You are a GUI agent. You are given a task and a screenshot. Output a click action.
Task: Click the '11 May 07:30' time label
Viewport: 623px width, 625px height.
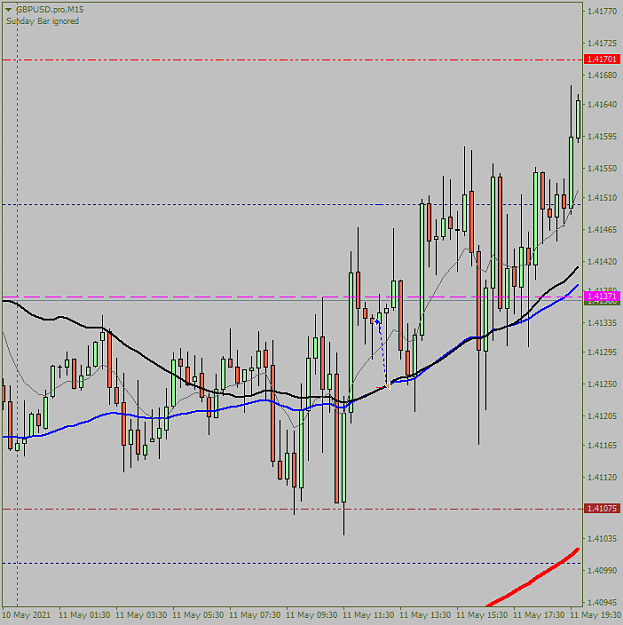[x=255, y=615]
